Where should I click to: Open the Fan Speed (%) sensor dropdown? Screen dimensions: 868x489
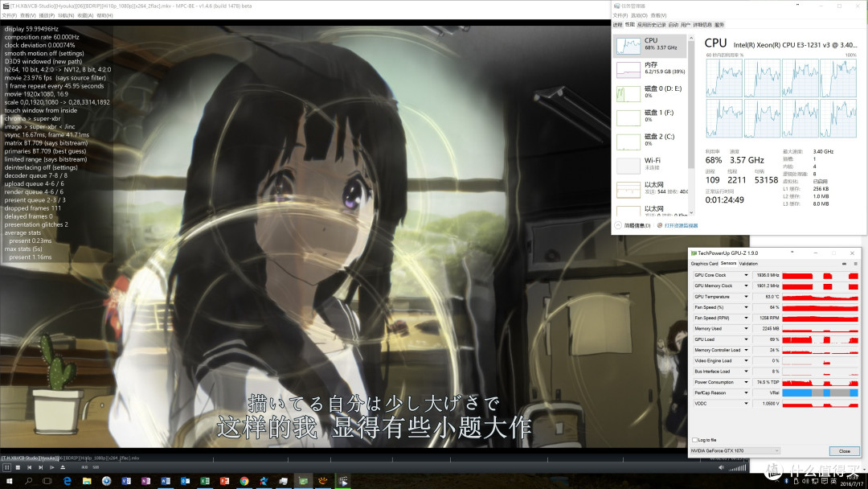[x=746, y=307]
